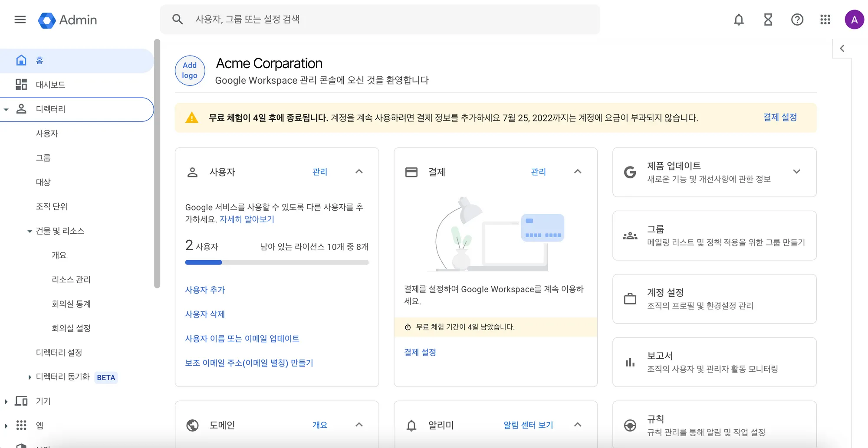This screenshot has height=448, width=868.
Task: Click 관리 link on 결제 card
Action: [x=539, y=172]
